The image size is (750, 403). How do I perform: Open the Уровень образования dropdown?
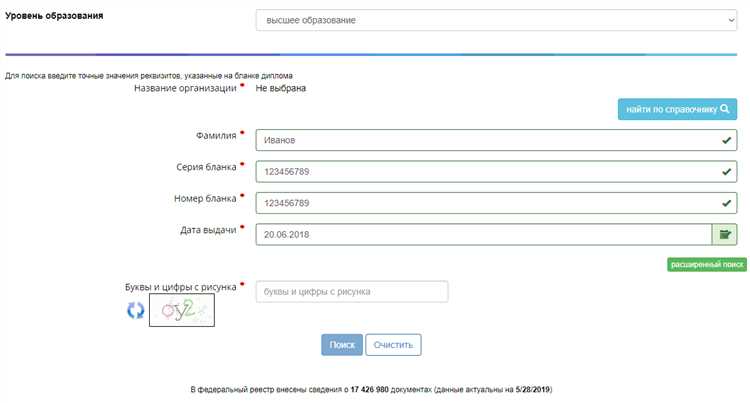coord(495,20)
